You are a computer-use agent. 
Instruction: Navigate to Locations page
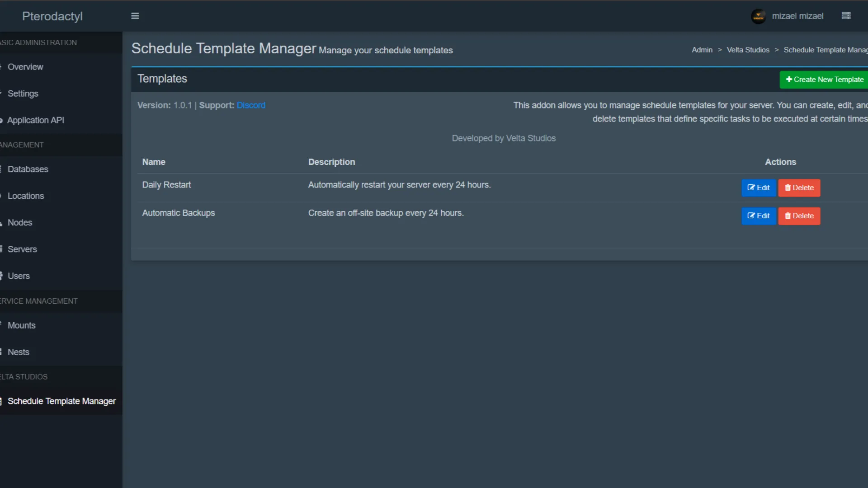(x=26, y=196)
